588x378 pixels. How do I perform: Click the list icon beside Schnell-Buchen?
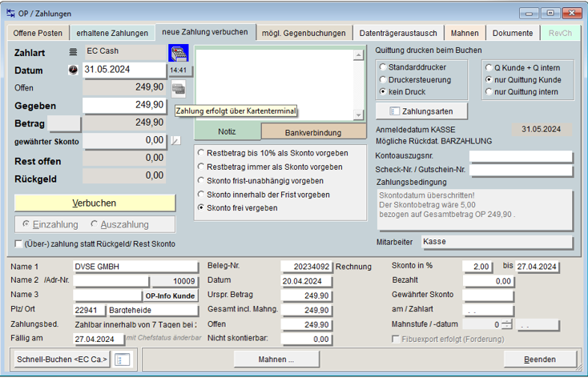pyautogui.click(x=123, y=360)
